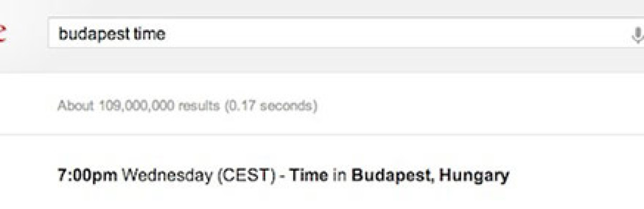
Task: Click the bold word Time in the answer
Action: [309, 176]
